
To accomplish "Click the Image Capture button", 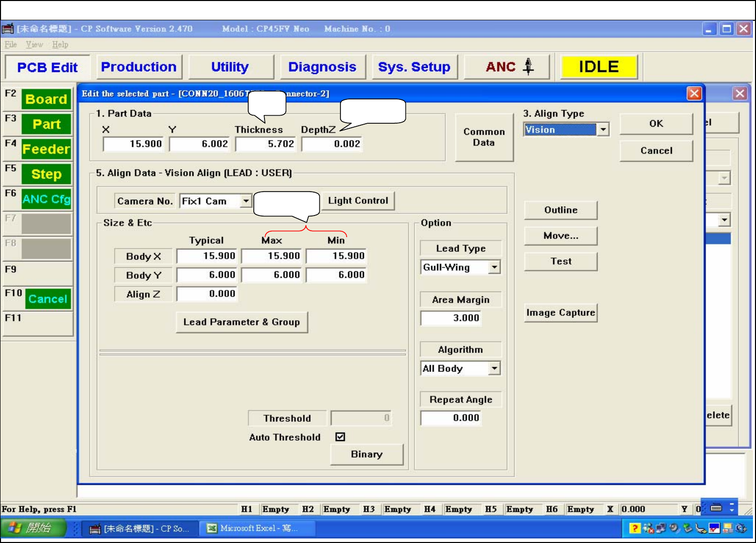I will [560, 313].
